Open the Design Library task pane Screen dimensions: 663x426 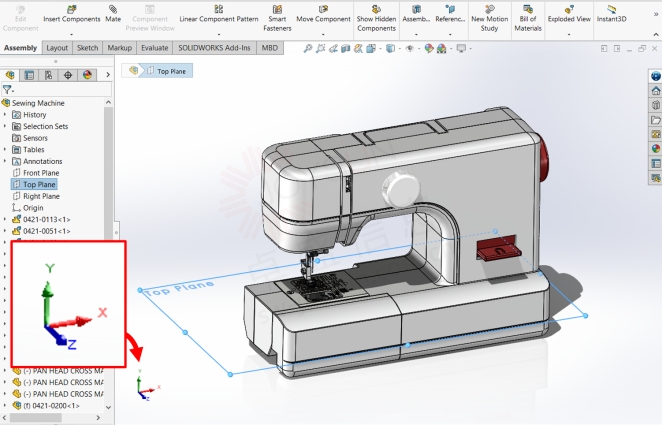(x=656, y=105)
